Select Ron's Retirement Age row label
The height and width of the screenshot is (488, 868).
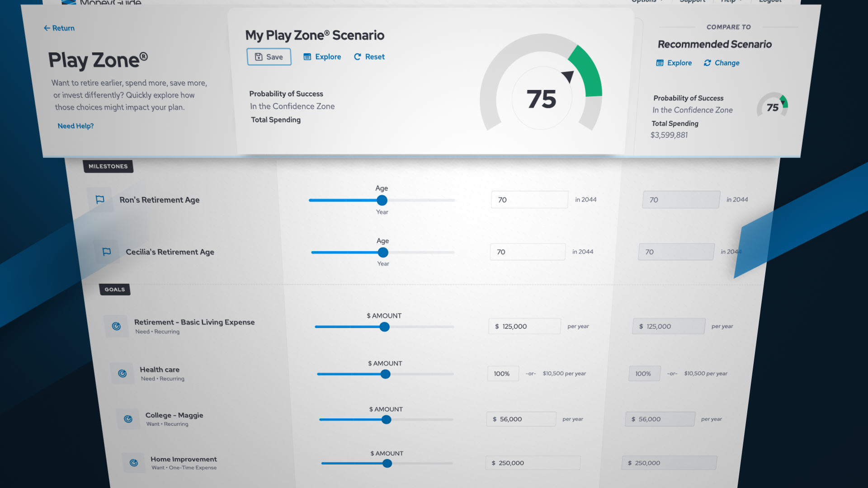[x=160, y=200]
